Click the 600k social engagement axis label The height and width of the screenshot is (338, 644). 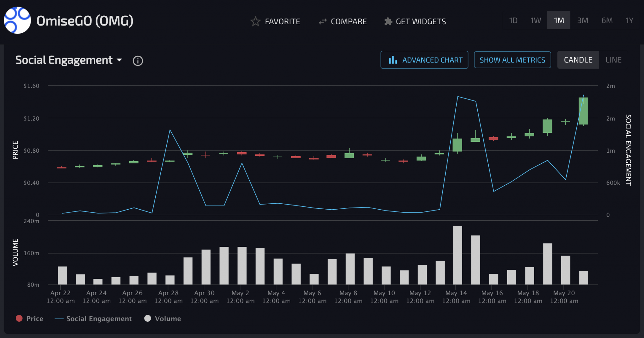[613, 183]
